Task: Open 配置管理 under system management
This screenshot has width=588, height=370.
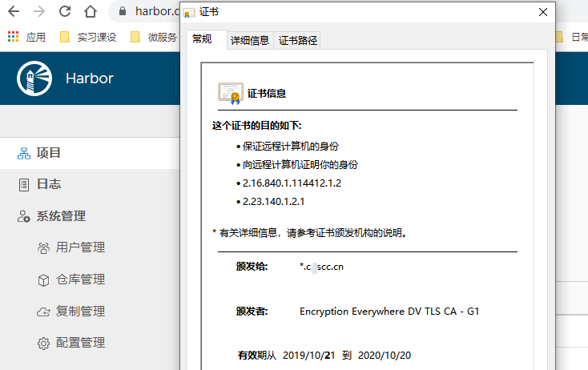Action: (80, 343)
